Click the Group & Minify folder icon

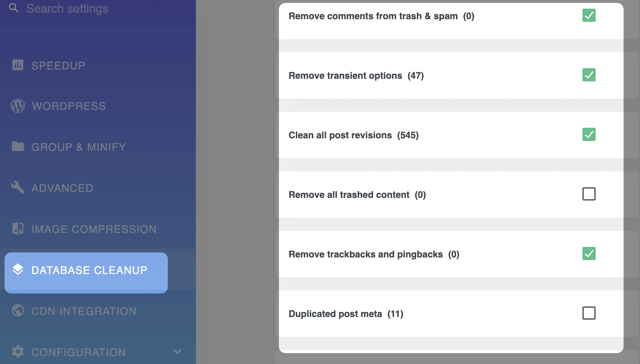(x=18, y=146)
